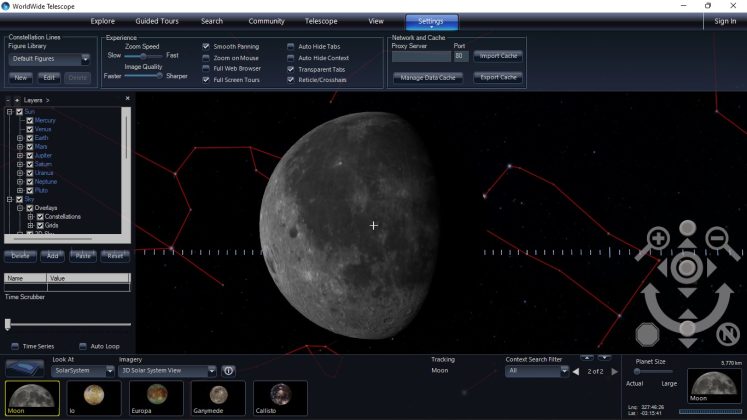The image size is (747, 420).
Task: Select the Callisto thumbnail
Action: click(280, 398)
